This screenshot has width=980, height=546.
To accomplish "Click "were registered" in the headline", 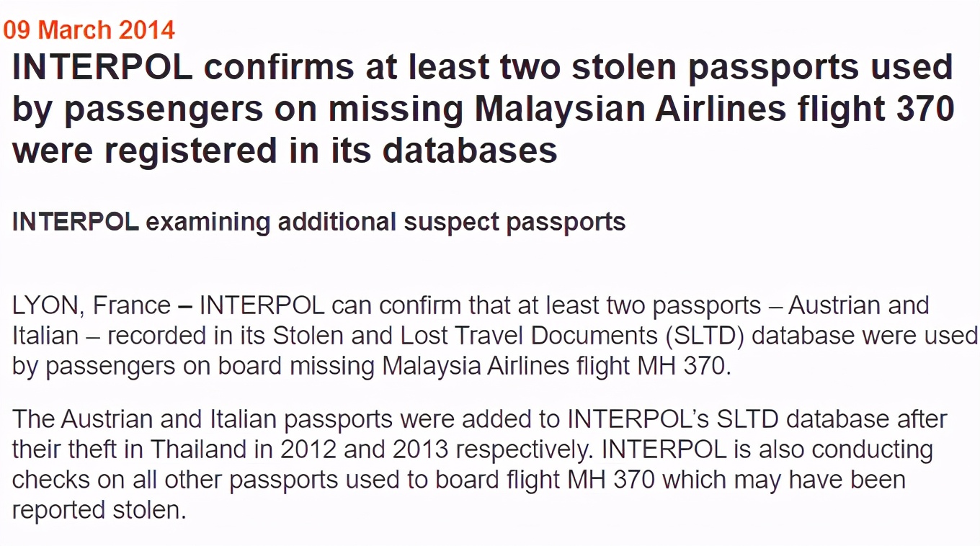I will (x=145, y=151).
